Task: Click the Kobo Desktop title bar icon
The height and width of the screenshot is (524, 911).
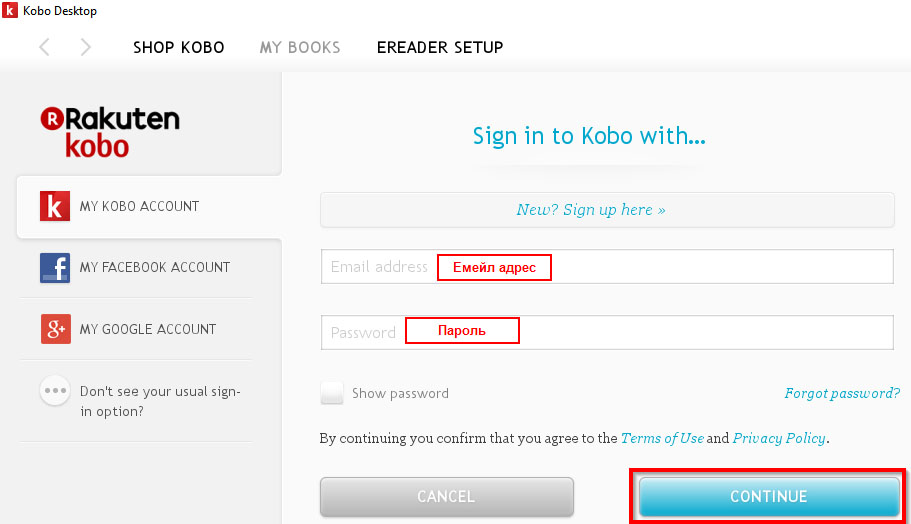Action: point(9,10)
